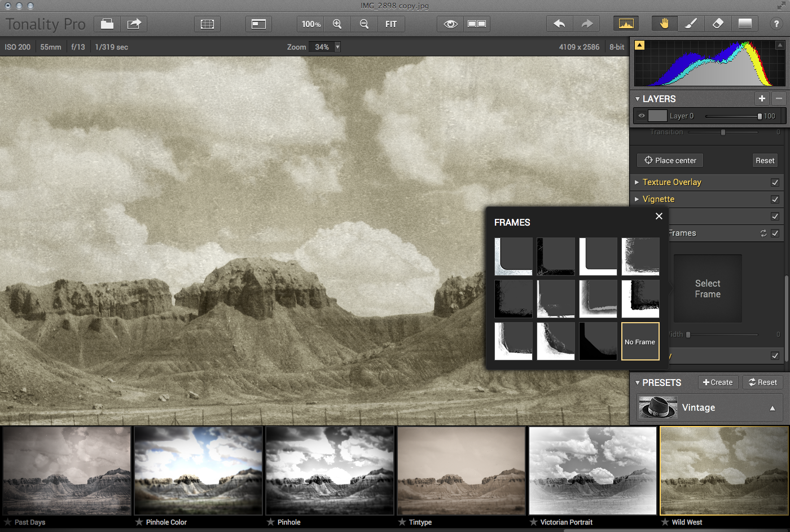Select Layer 0 thumbnail
This screenshot has height=532, width=790.
pyautogui.click(x=657, y=116)
